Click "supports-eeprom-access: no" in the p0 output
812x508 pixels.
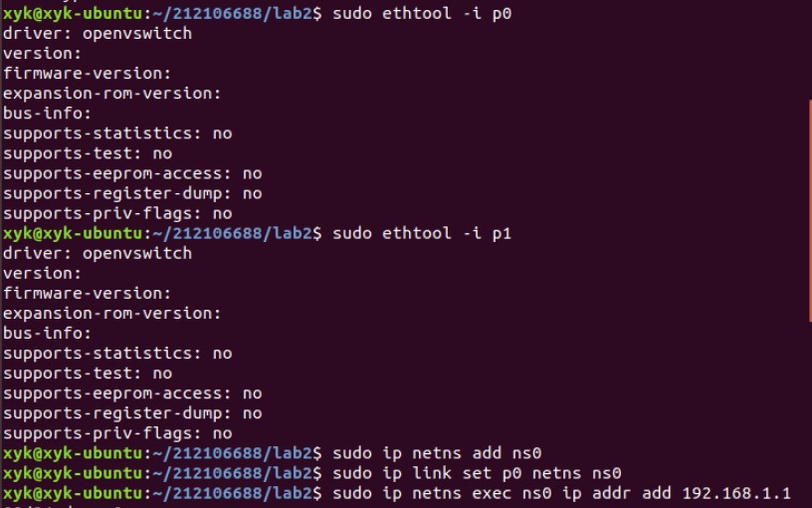click(132, 172)
